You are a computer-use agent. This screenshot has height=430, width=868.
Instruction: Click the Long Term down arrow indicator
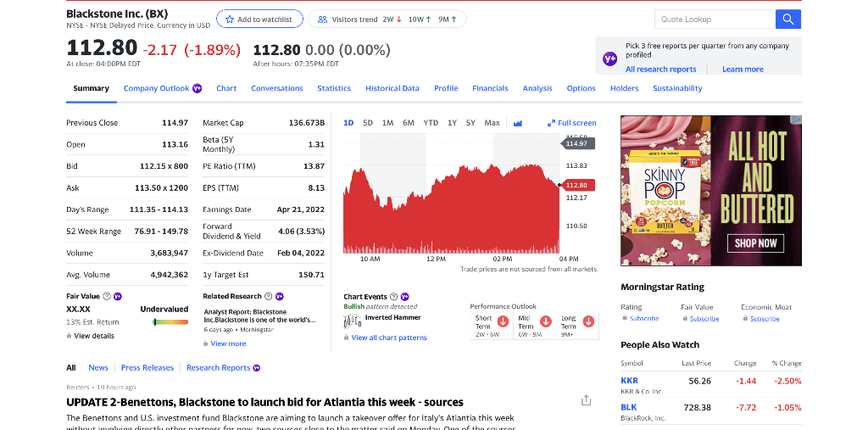click(x=588, y=321)
